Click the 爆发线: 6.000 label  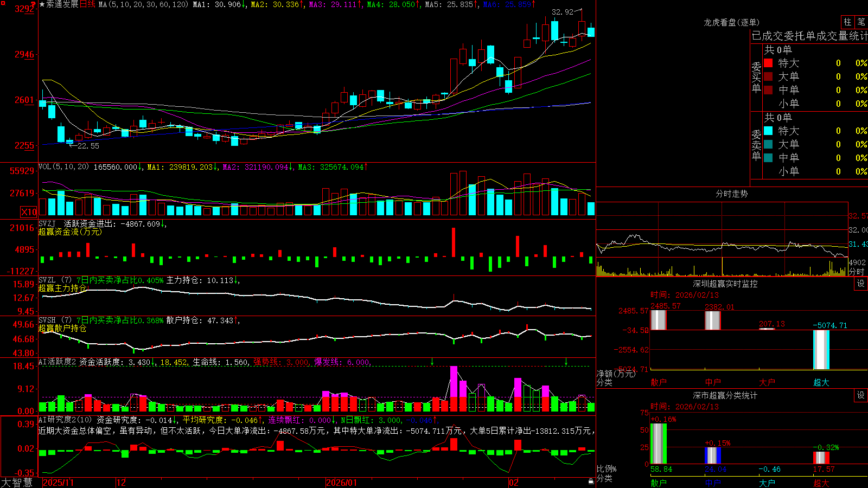[x=342, y=362]
